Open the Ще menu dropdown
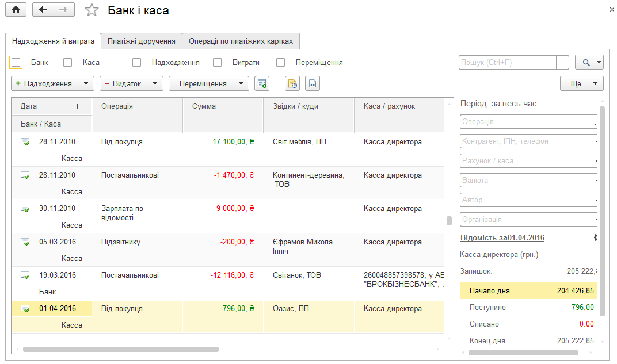This screenshot has height=364, width=617. [x=581, y=83]
